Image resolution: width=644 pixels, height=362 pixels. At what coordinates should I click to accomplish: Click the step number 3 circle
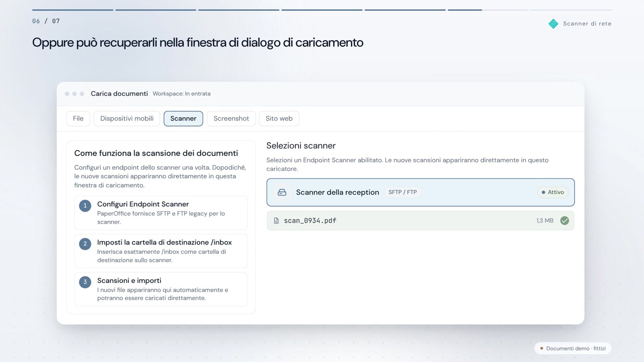point(85,282)
